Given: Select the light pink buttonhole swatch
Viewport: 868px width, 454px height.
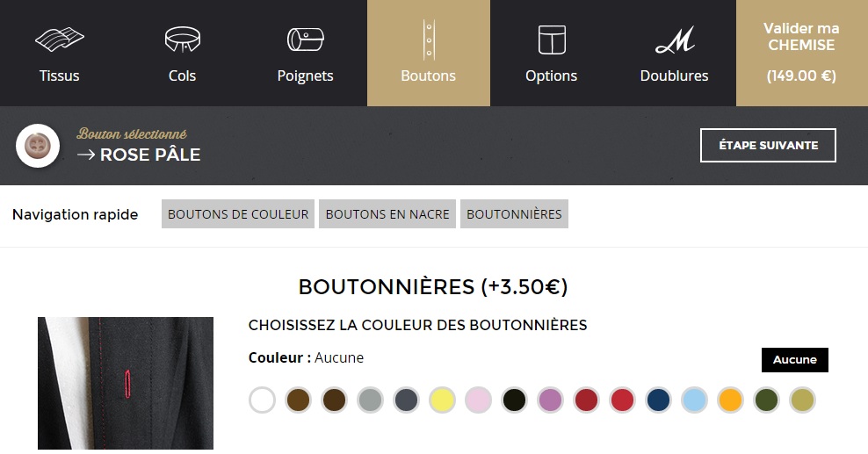Looking at the screenshot, I should (478, 400).
